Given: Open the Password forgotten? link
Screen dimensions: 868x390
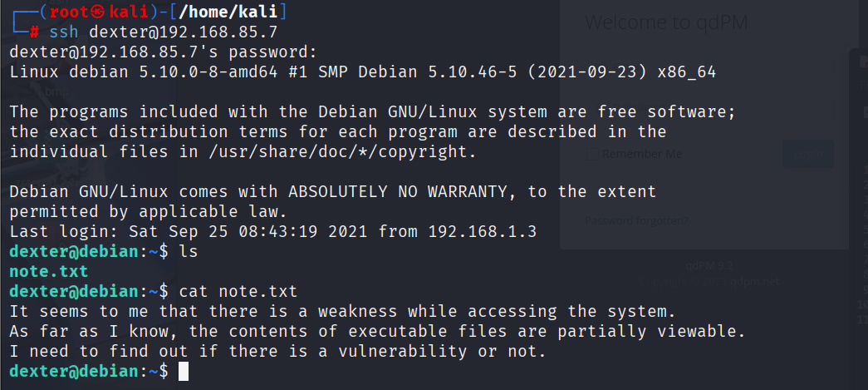Looking at the screenshot, I should click(x=636, y=220).
